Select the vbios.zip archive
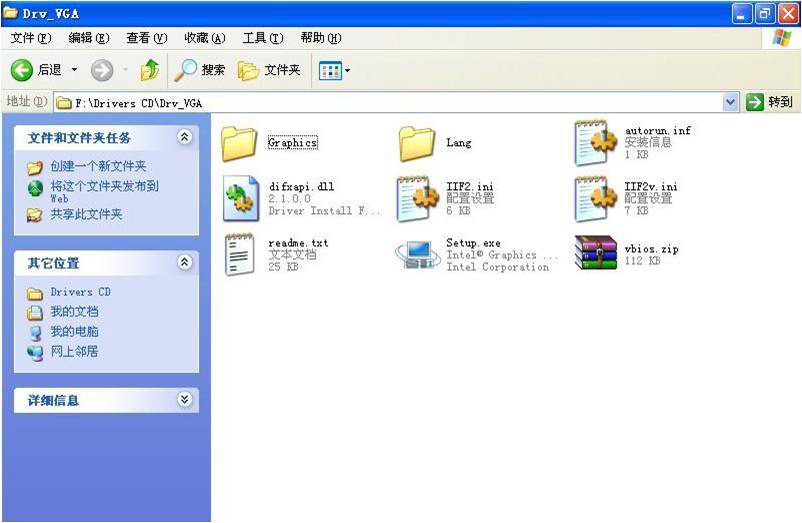Screen dimensions: 802x523 point(596,254)
